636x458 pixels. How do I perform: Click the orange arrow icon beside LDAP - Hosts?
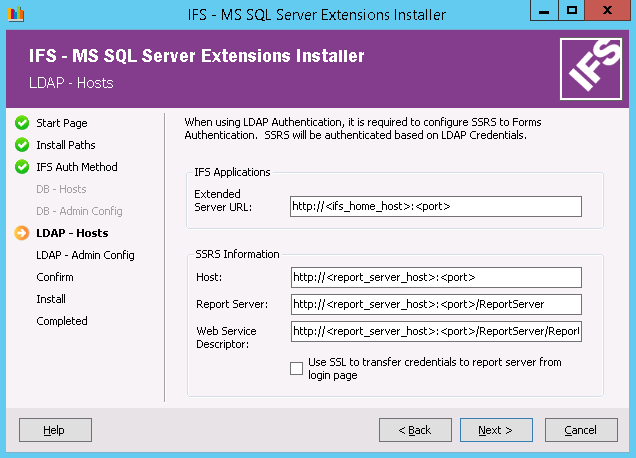click(21, 233)
